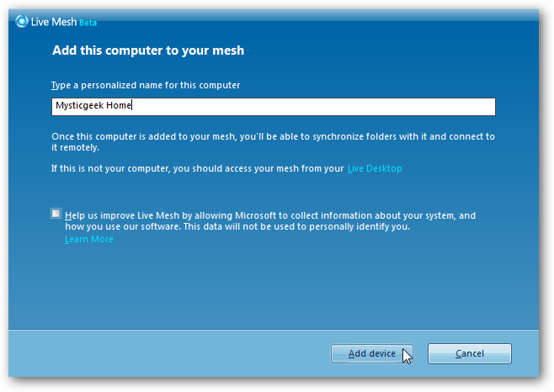Click the Add device button
Screen dimensions: 554x392
(371, 353)
